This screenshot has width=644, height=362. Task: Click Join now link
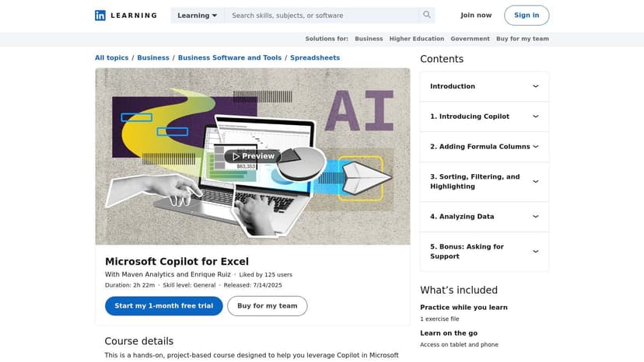[475, 16]
